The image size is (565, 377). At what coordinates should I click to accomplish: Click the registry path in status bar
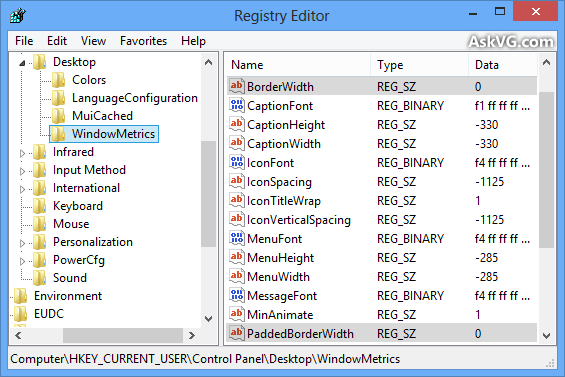(x=205, y=359)
